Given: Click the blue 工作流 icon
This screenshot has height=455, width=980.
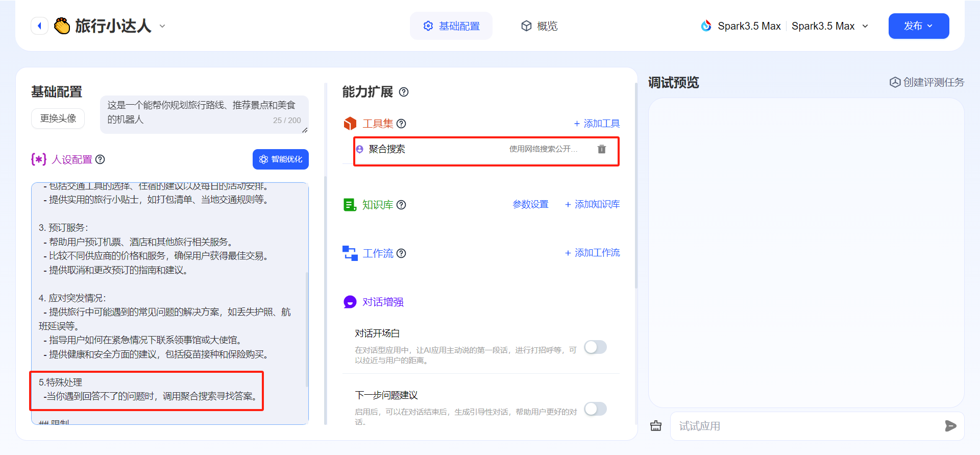Looking at the screenshot, I should tap(350, 253).
